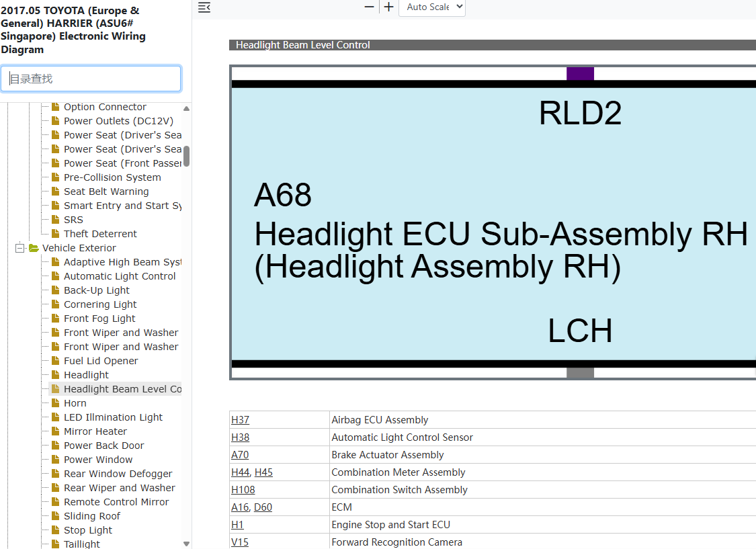Open the H1 connector link
The image size is (756, 549).
click(x=237, y=524)
